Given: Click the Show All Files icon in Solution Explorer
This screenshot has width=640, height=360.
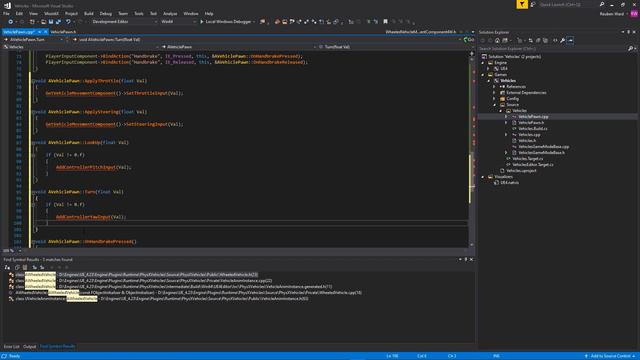Looking at the screenshot, I should click(x=545, y=40).
